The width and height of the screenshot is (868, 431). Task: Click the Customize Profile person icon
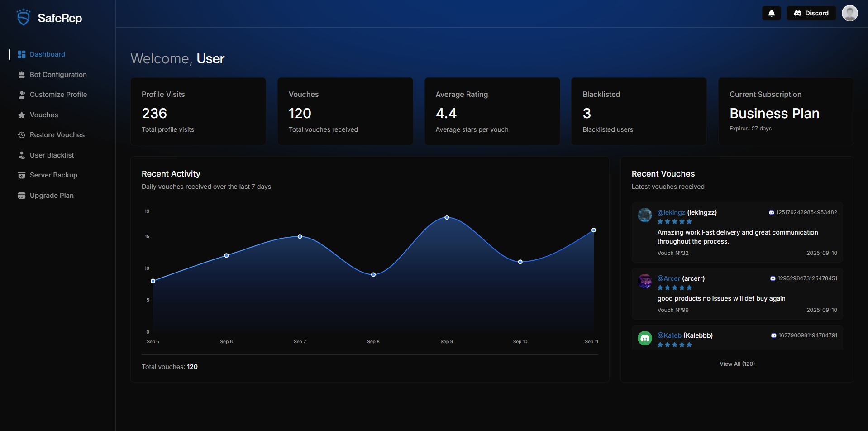pos(21,95)
